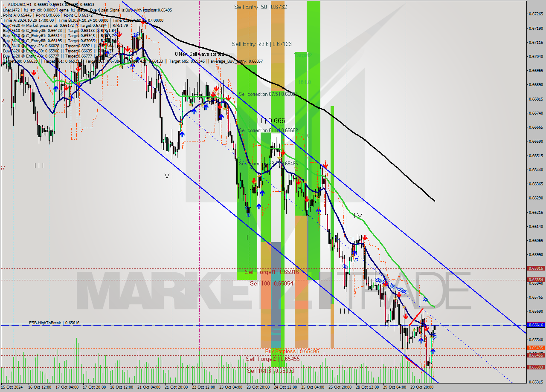Select the 'Sell Target2 | 0.65455' label
The height and width of the screenshot is (392, 546).
point(273,359)
